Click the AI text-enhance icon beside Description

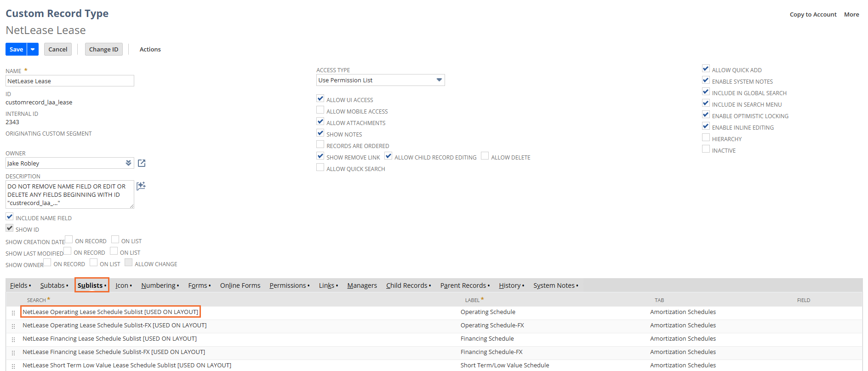[141, 186]
